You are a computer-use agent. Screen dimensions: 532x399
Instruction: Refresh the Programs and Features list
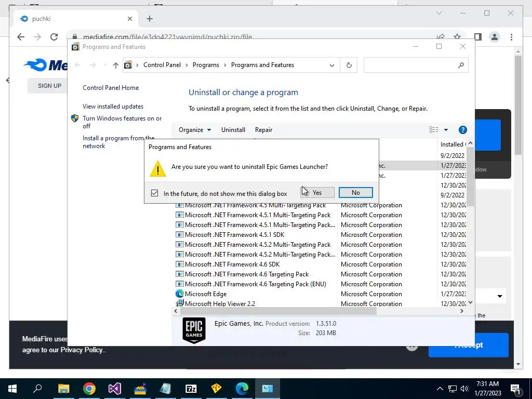pos(349,65)
